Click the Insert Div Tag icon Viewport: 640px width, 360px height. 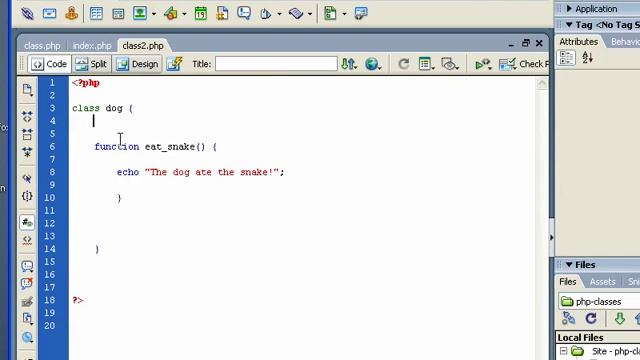(118, 13)
